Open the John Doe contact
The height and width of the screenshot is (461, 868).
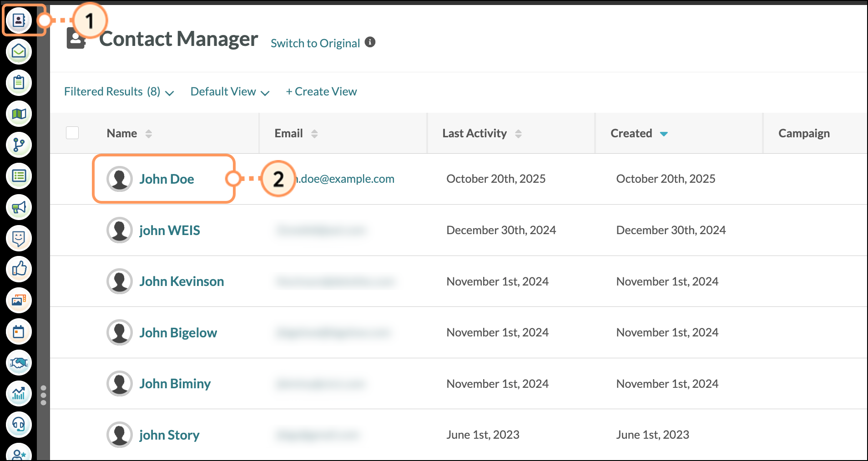pos(167,179)
